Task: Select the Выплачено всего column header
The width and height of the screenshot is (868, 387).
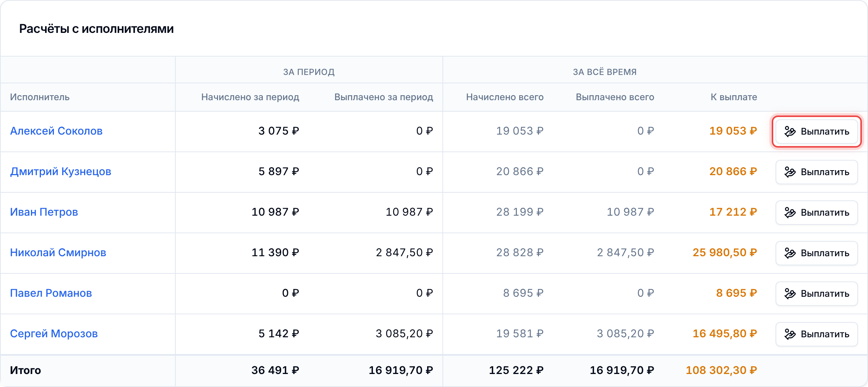Action: (615, 97)
